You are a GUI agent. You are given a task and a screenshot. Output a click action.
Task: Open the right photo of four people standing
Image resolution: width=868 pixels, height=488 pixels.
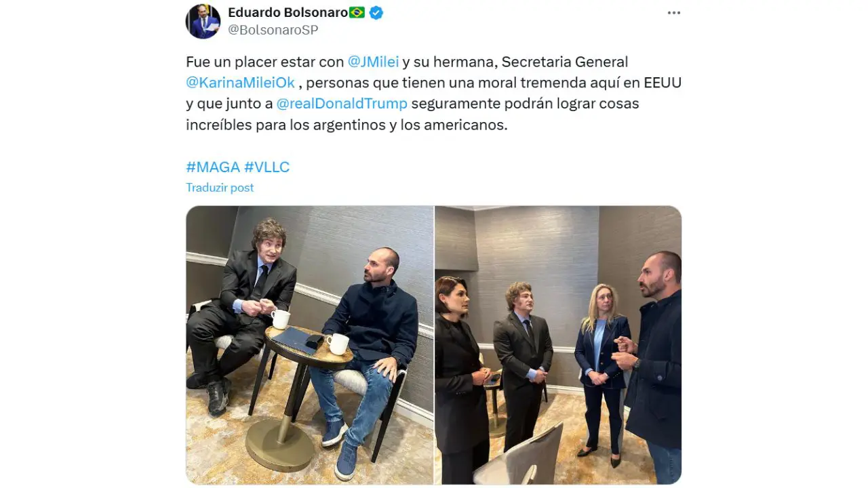pos(558,345)
